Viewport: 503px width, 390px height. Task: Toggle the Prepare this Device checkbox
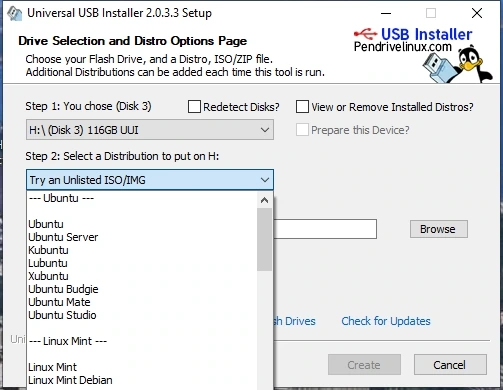pos(302,130)
